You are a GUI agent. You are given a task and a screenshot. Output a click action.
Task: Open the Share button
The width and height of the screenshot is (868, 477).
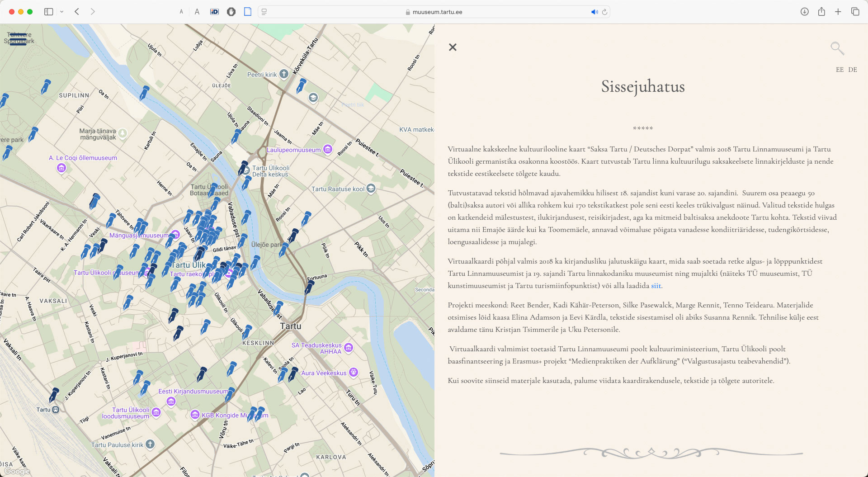tap(821, 12)
